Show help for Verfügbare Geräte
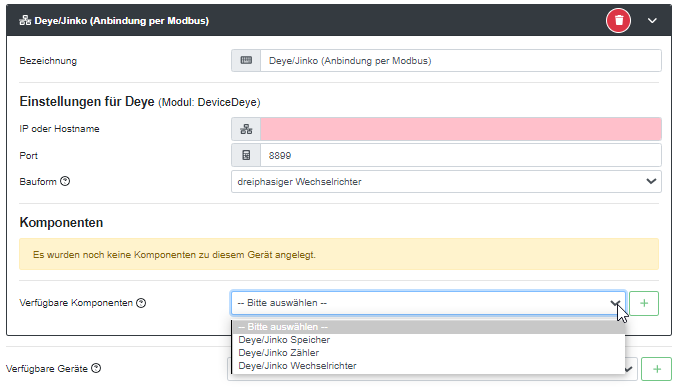This screenshot has height=390, width=682. [x=96, y=368]
